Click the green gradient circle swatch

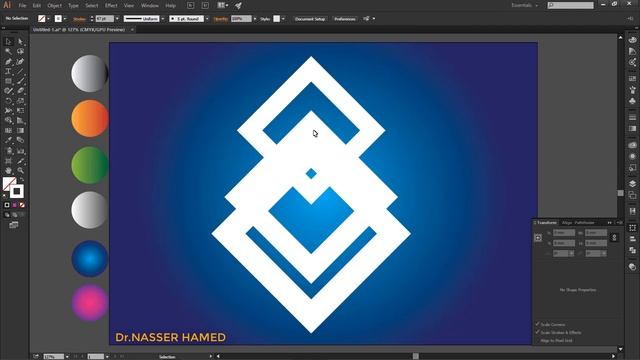(x=89, y=165)
